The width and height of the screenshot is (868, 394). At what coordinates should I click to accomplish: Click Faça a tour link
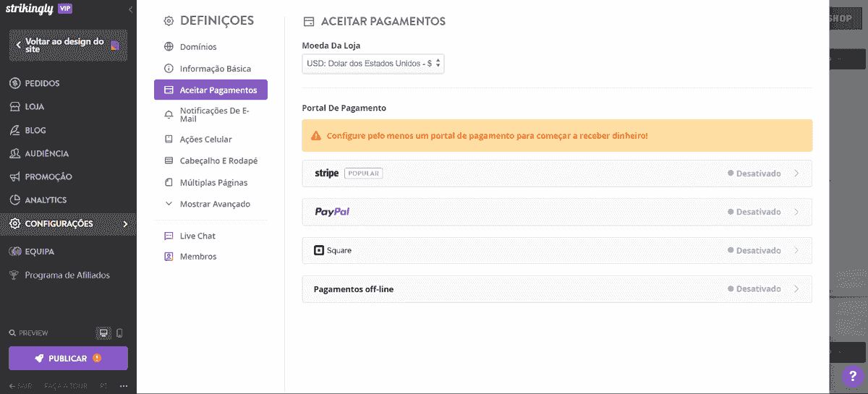tap(67, 386)
